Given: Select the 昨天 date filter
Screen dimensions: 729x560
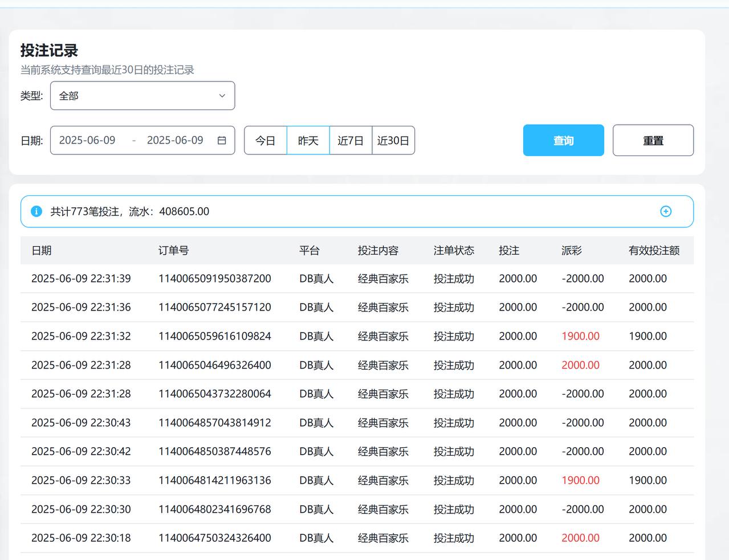Looking at the screenshot, I should 308,141.
